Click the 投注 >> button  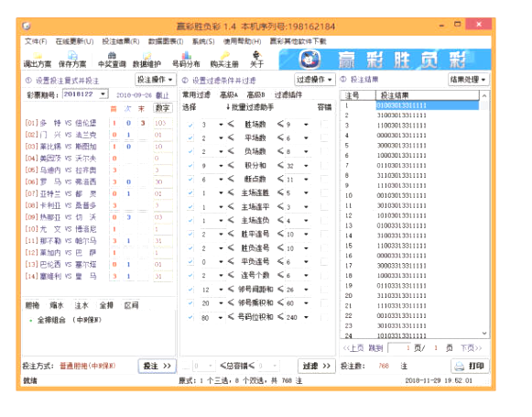point(157,366)
